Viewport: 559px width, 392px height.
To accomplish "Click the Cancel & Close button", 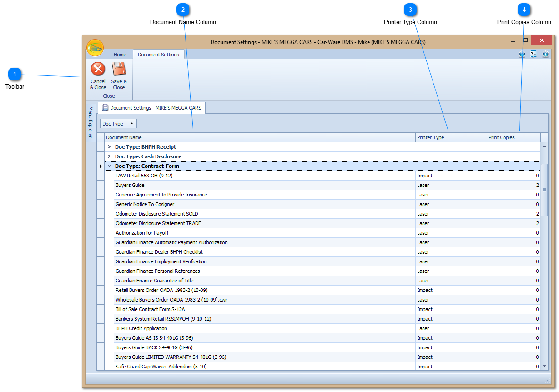I will coord(98,76).
